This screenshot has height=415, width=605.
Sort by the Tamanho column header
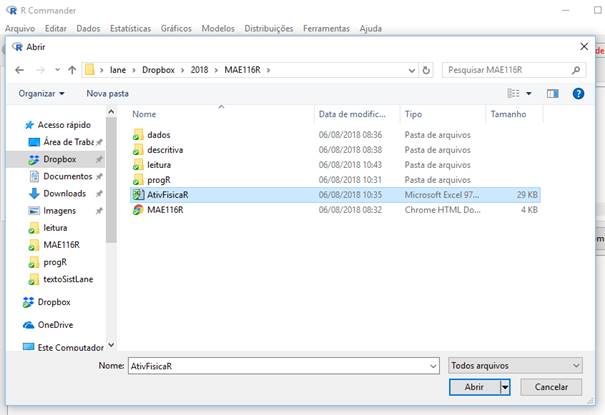tap(508, 114)
